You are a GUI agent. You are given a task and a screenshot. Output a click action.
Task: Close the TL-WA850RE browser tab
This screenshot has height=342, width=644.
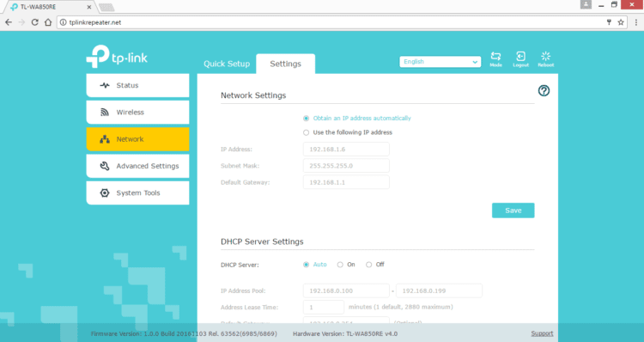tap(88, 7)
